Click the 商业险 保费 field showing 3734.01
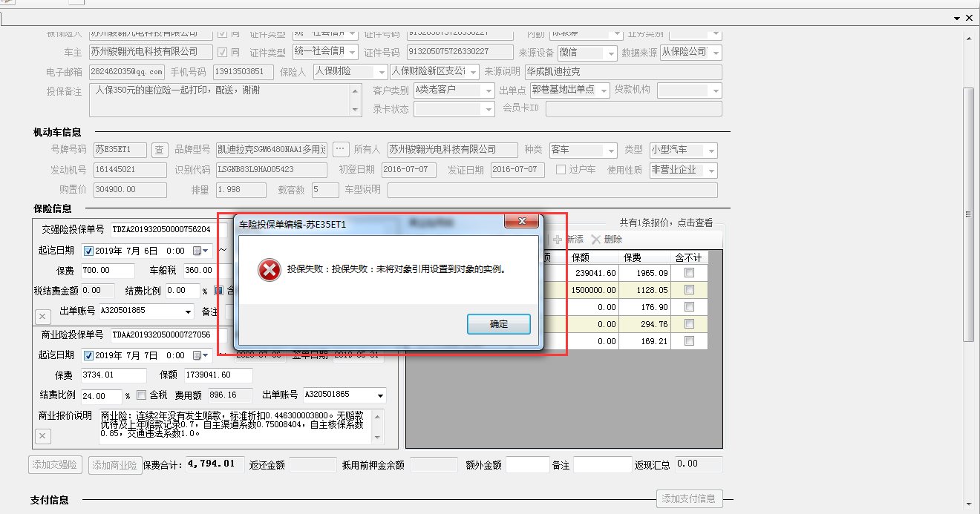The image size is (980, 514). tap(112, 375)
